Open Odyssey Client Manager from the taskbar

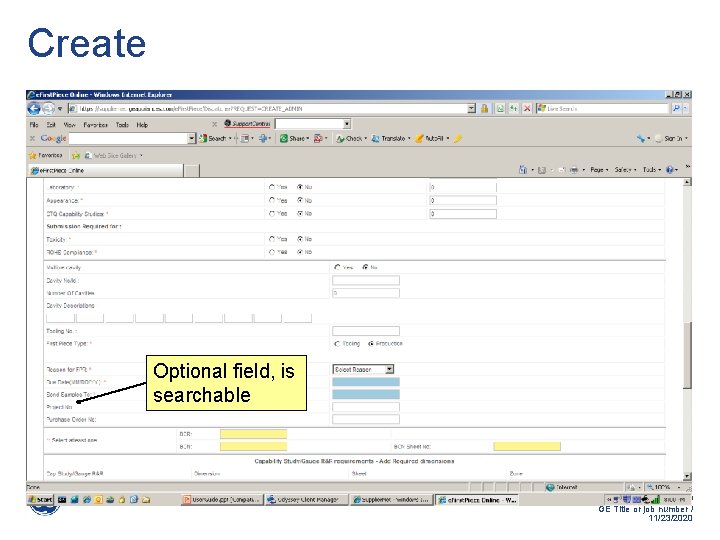307,500
